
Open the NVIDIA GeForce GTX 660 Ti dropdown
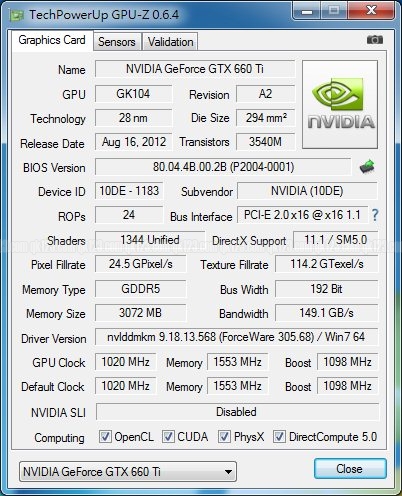(x=128, y=471)
